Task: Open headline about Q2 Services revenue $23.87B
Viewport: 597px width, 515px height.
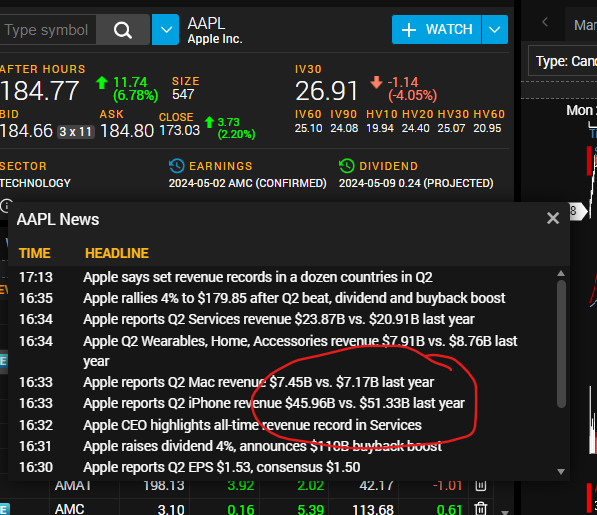Action: click(x=279, y=319)
